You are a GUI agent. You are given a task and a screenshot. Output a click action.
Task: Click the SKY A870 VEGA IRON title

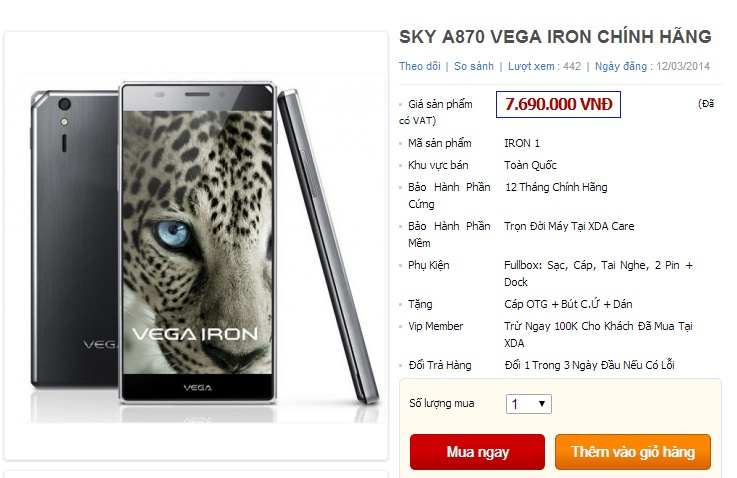(x=555, y=37)
